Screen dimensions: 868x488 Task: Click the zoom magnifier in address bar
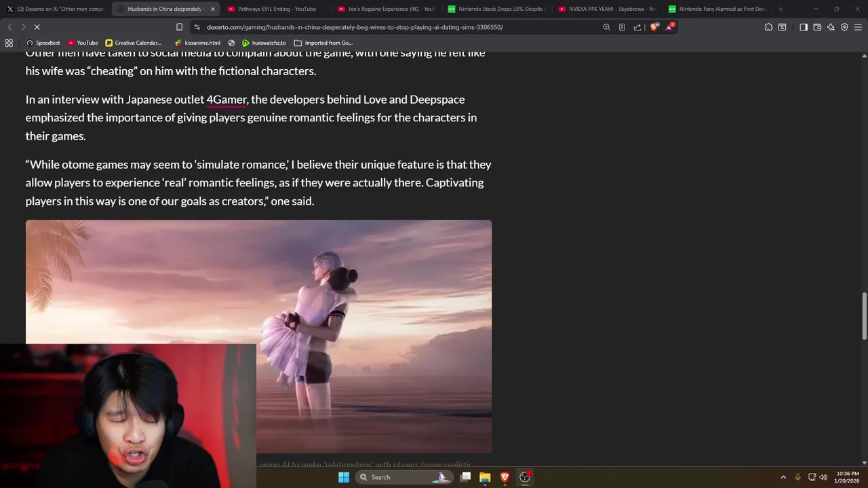click(606, 27)
